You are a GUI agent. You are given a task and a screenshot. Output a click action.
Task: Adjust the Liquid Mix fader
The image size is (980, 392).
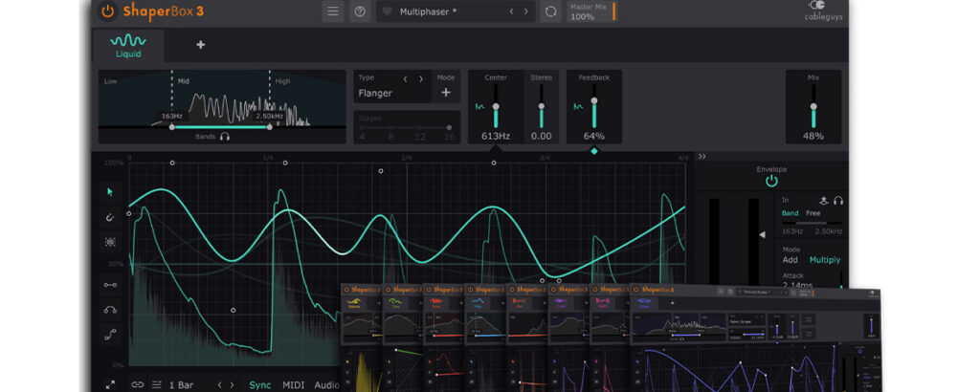pos(813,107)
